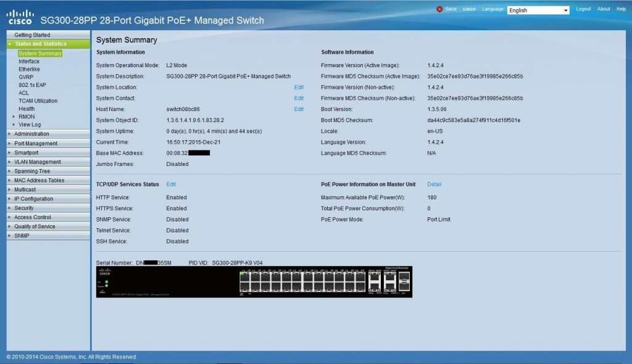Click the Locale value en-US

[435, 131]
